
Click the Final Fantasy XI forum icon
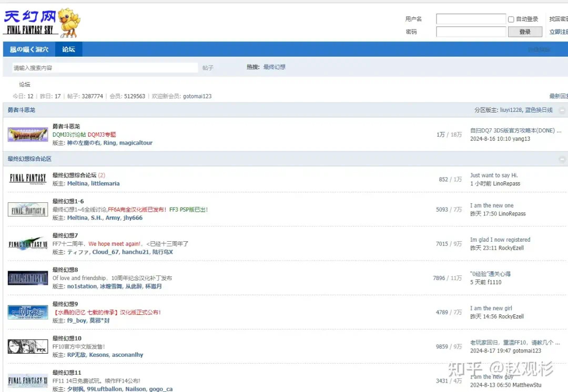point(28,381)
